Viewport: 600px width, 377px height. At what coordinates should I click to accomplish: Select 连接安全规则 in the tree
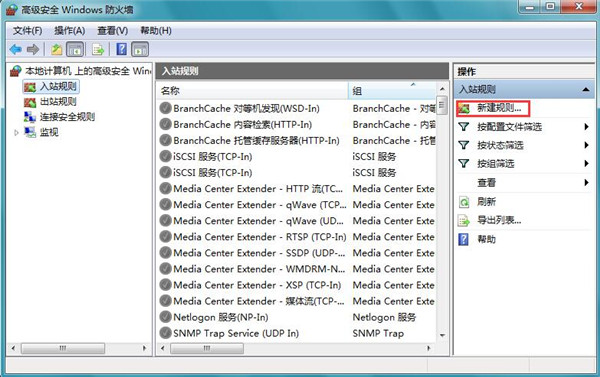[x=67, y=117]
